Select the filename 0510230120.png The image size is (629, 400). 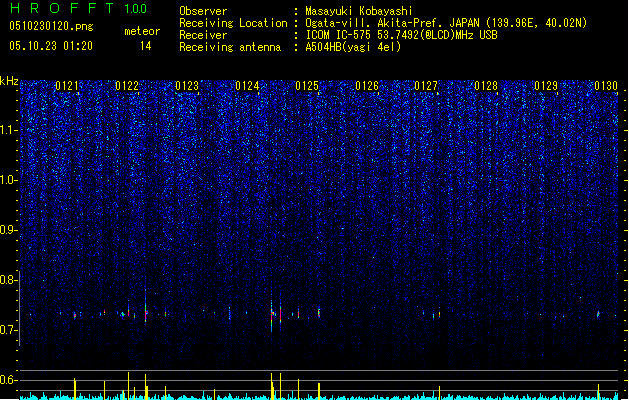51,26
